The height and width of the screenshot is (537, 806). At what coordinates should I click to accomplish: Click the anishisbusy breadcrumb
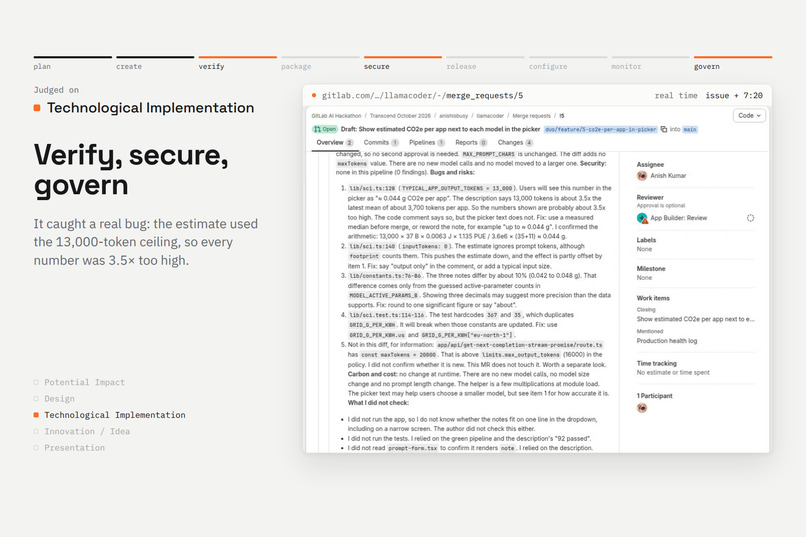coord(453,116)
